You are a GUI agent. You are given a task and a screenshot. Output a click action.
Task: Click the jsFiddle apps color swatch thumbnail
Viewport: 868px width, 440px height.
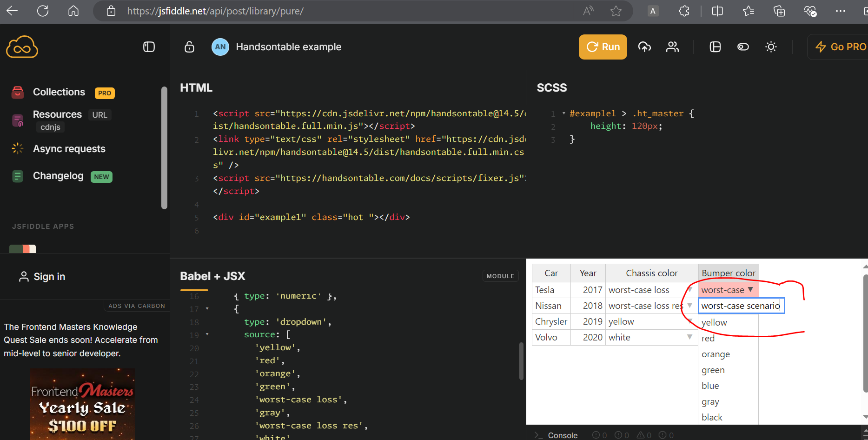pos(22,249)
